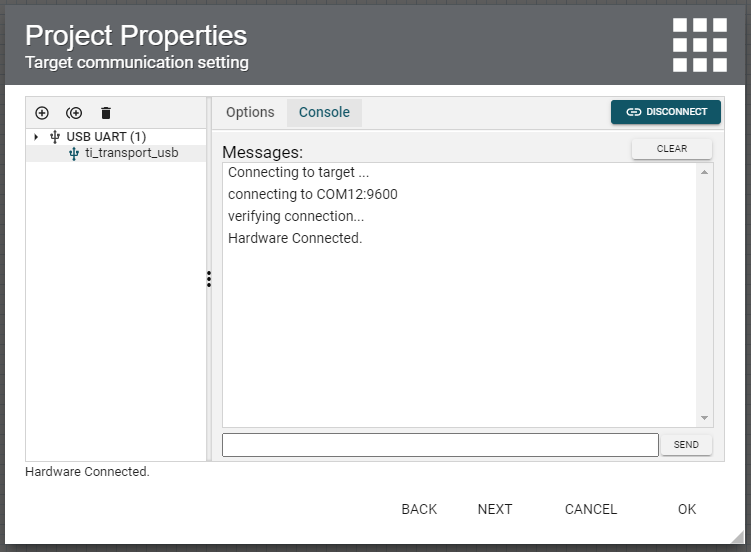Confirm the dialog with OK
Image resolution: width=751 pixels, height=552 pixels.
[x=687, y=509]
